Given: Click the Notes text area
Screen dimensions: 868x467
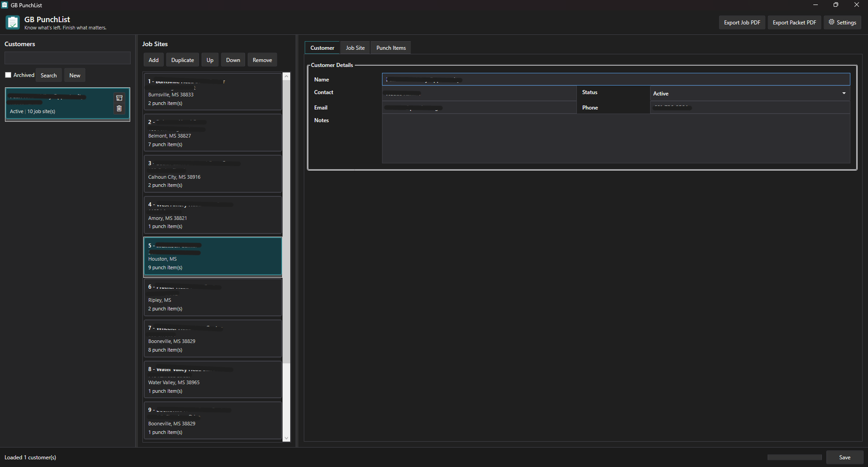Looking at the screenshot, I should tap(616, 139).
